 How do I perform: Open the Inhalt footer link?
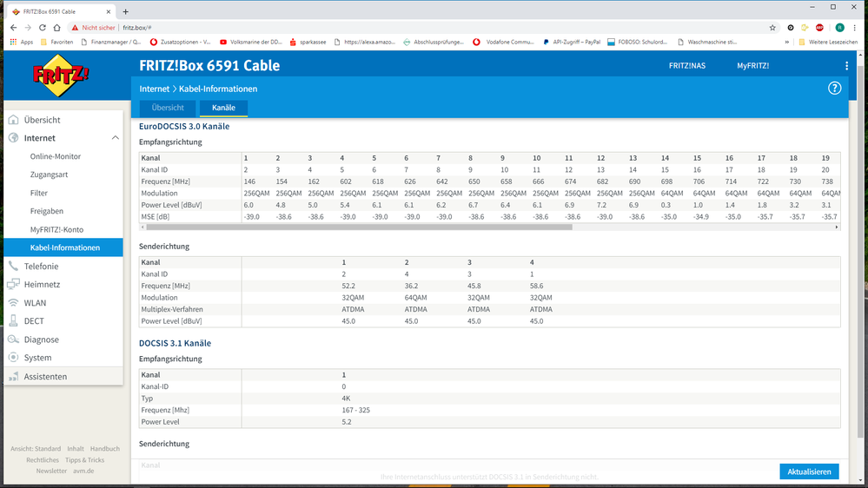coord(76,449)
